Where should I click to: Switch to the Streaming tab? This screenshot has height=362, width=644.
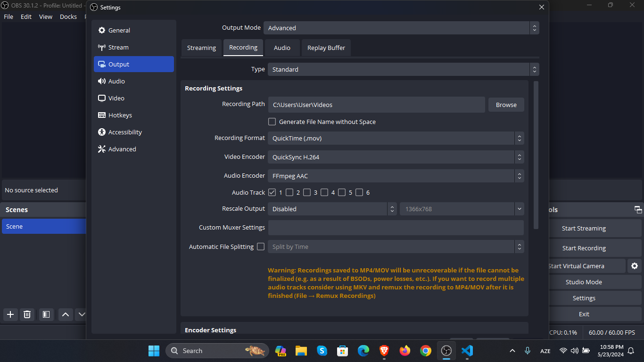click(201, 48)
